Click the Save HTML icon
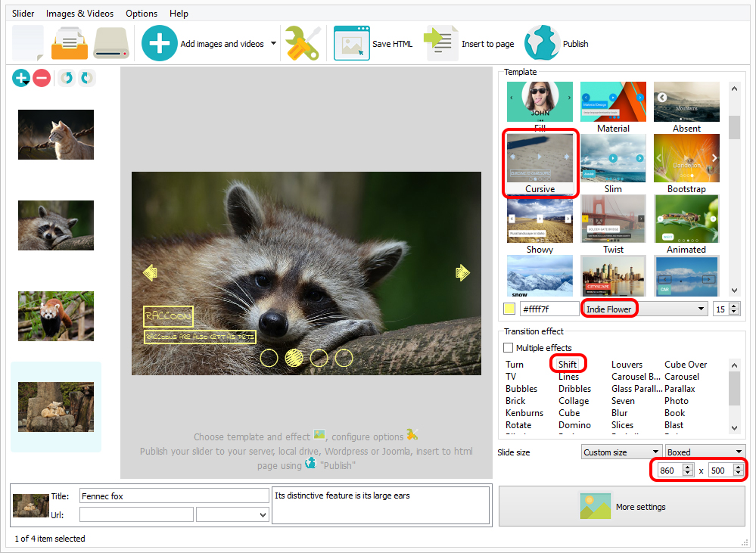Screen dimensions: 756x553 (x=351, y=43)
